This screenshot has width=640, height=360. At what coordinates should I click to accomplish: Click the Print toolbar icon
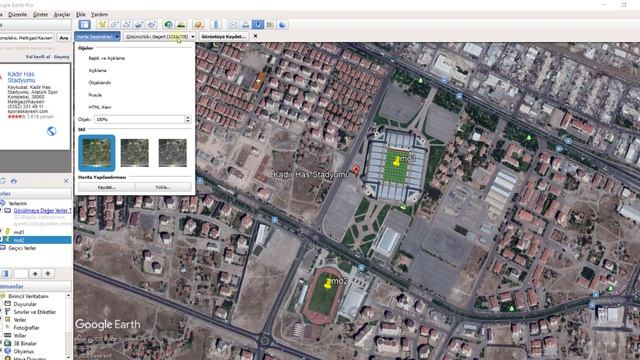(245, 24)
